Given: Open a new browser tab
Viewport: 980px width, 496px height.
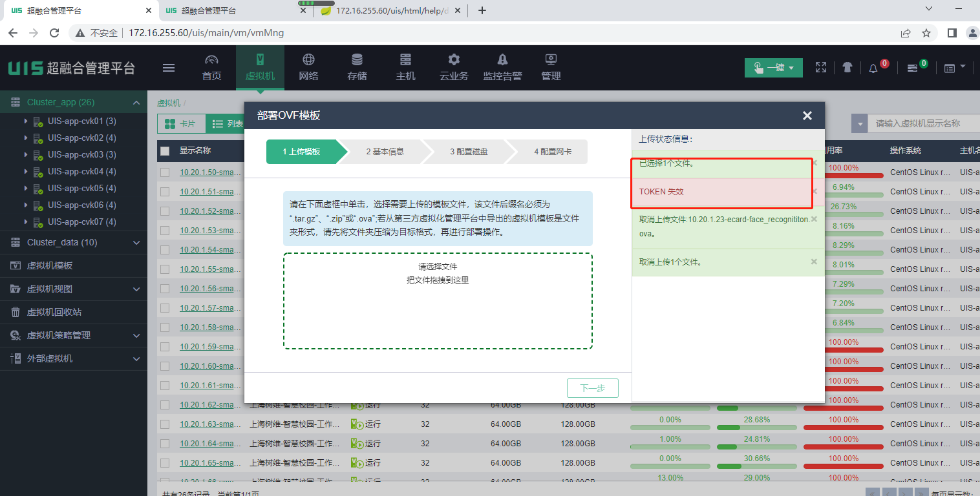Looking at the screenshot, I should pyautogui.click(x=482, y=10).
